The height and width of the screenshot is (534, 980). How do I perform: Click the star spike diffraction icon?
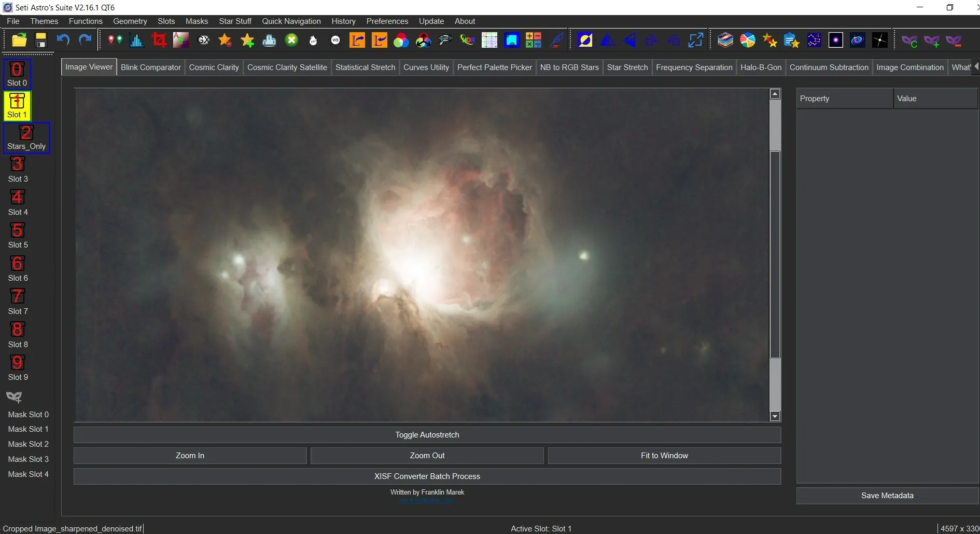(x=880, y=40)
